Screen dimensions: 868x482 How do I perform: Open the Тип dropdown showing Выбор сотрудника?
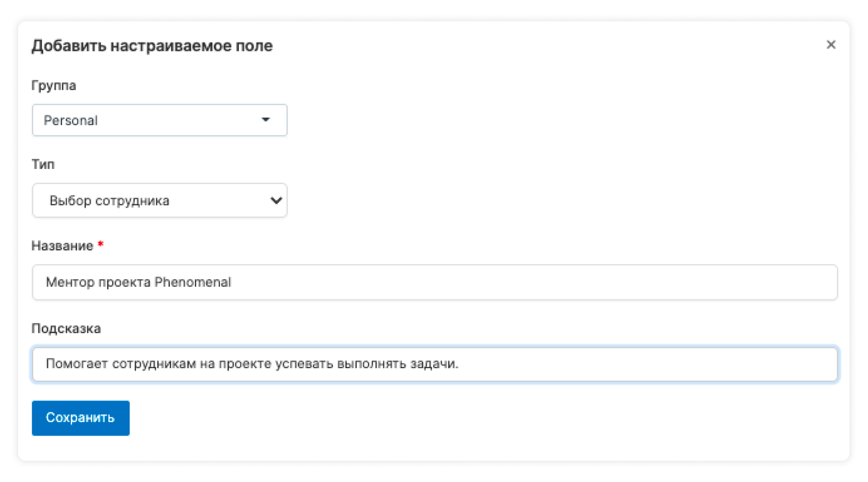click(x=160, y=200)
